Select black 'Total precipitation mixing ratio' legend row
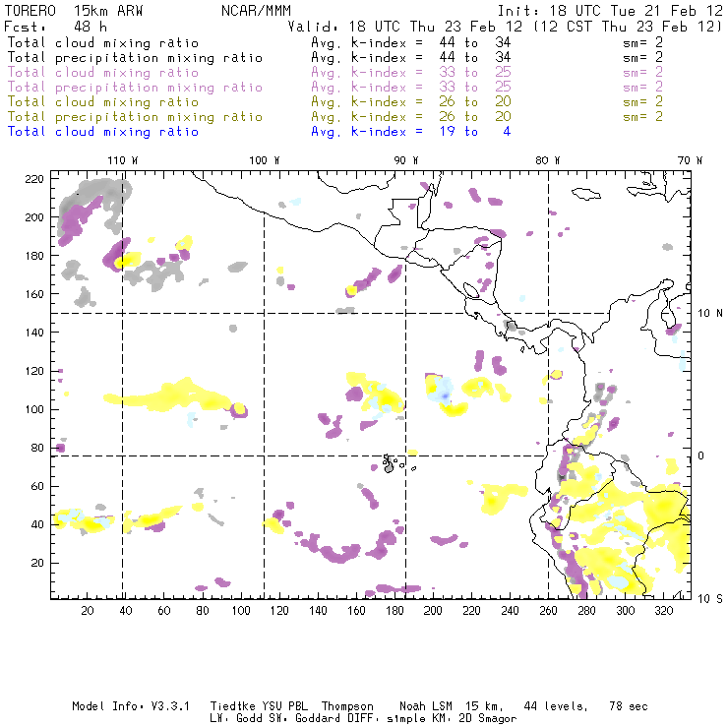The height and width of the screenshot is (728, 728). (x=335, y=58)
